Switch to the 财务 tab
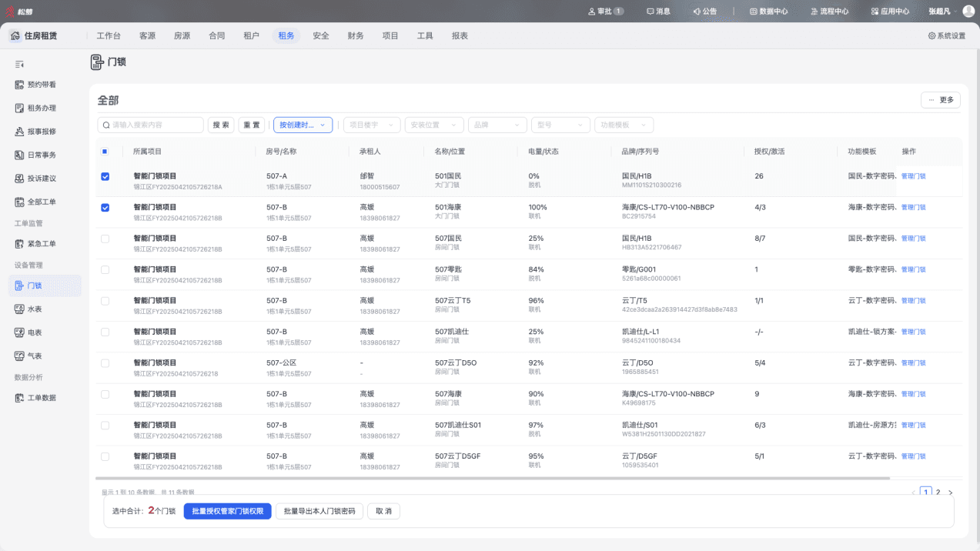The height and width of the screenshot is (551, 980). click(356, 36)
